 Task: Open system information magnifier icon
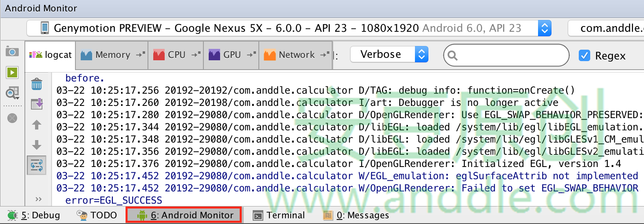pyautogui.click(x=12, y=93)
